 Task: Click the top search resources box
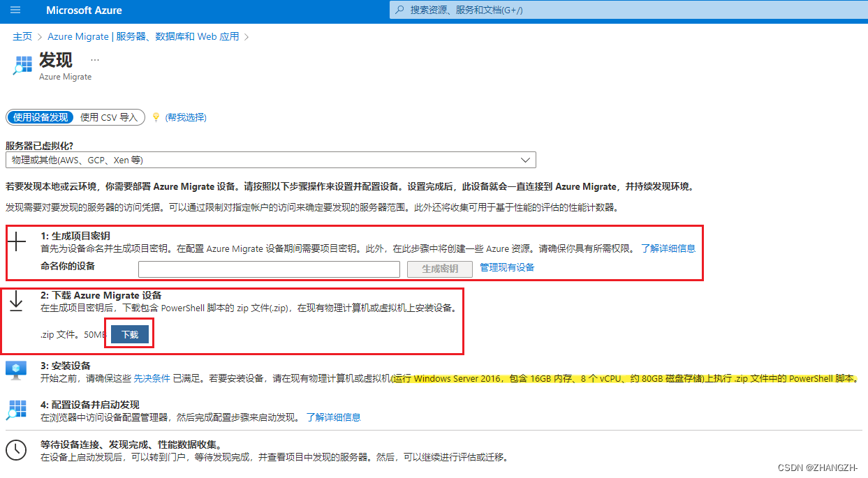coord(628,10)
